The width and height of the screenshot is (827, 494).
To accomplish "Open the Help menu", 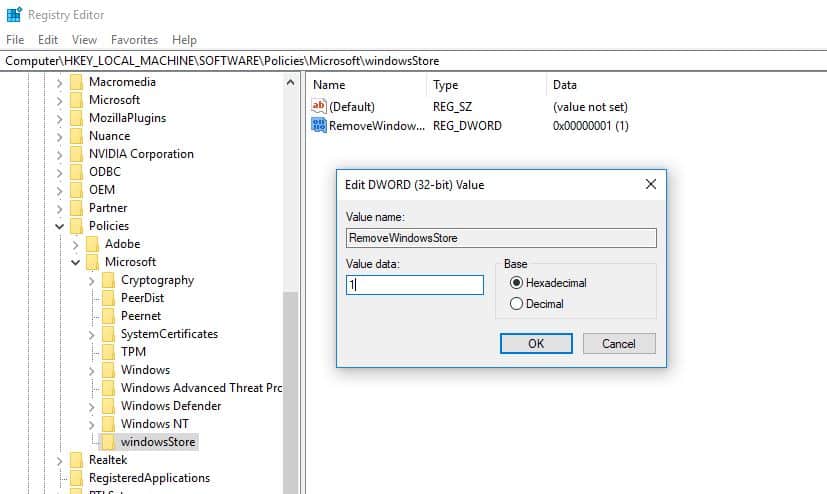I will click(x=184, y=40).
